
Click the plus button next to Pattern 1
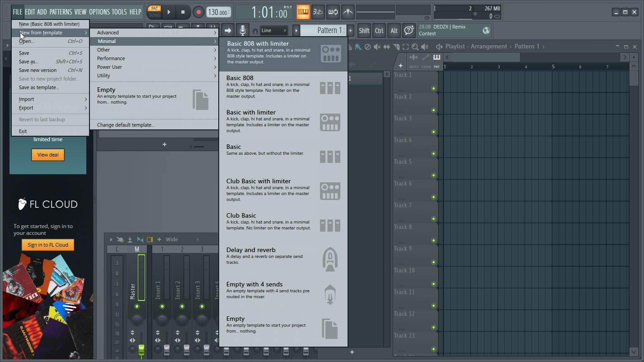350,30
